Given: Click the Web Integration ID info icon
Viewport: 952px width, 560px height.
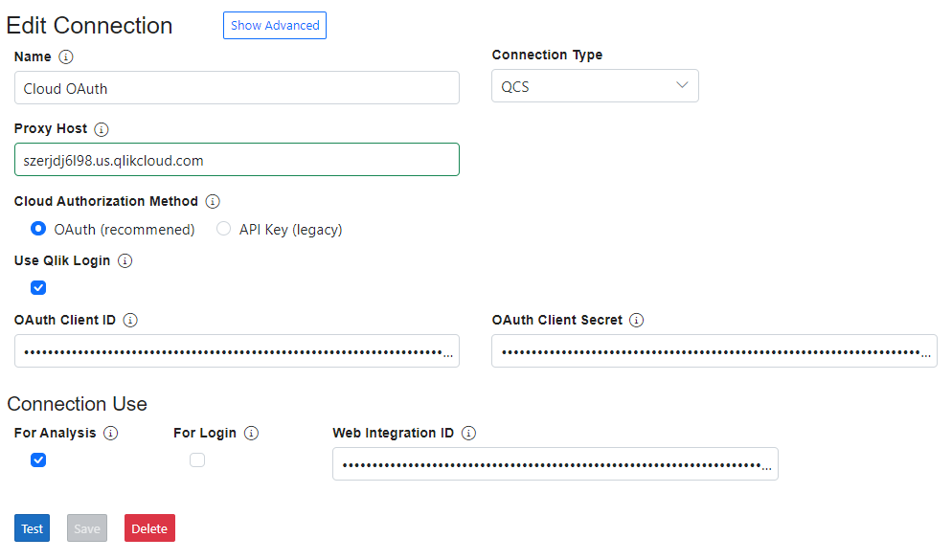Looking at the screenshot, I should point(468,434).
